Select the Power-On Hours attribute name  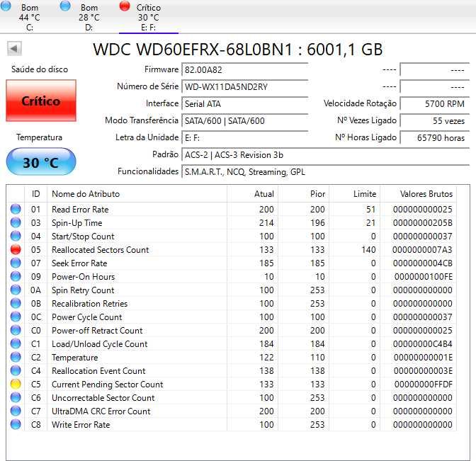click(83, 276)
